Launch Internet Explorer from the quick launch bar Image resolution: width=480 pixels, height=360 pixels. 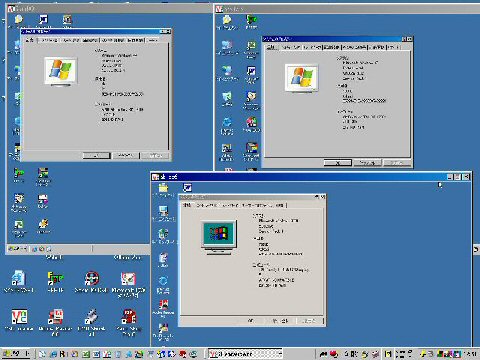[x=53, y=354]
